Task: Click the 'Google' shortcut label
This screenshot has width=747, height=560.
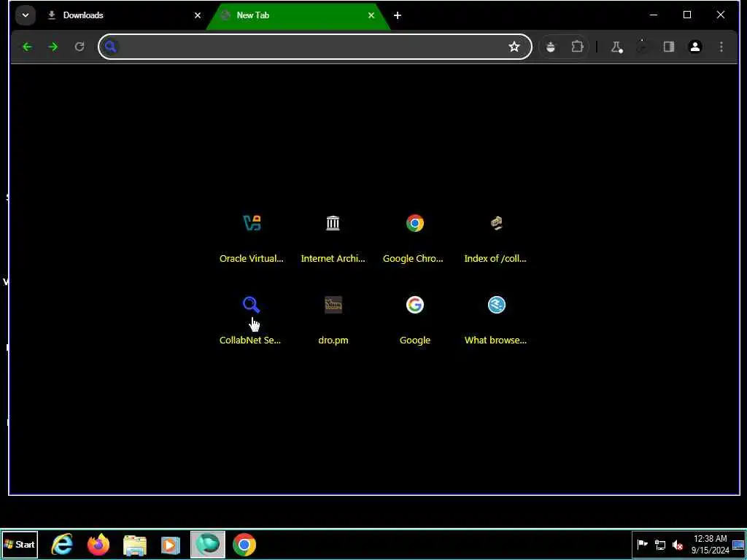Action: (415, 340)
